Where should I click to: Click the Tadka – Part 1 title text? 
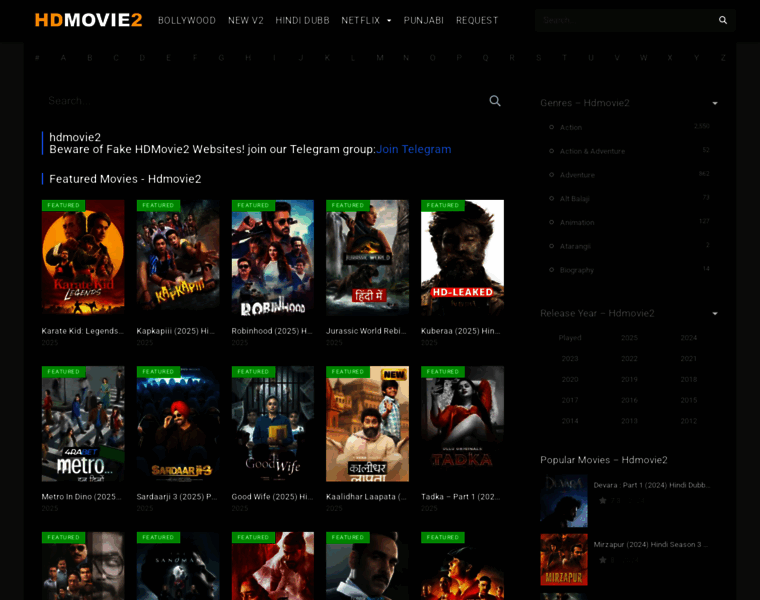coord(460,497)
